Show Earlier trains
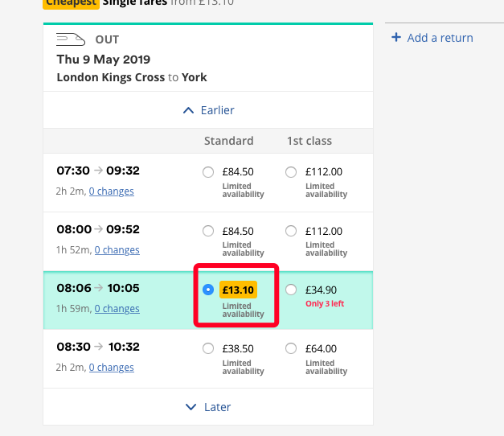This screenshot has height=436, width=504. click(217, 110)
